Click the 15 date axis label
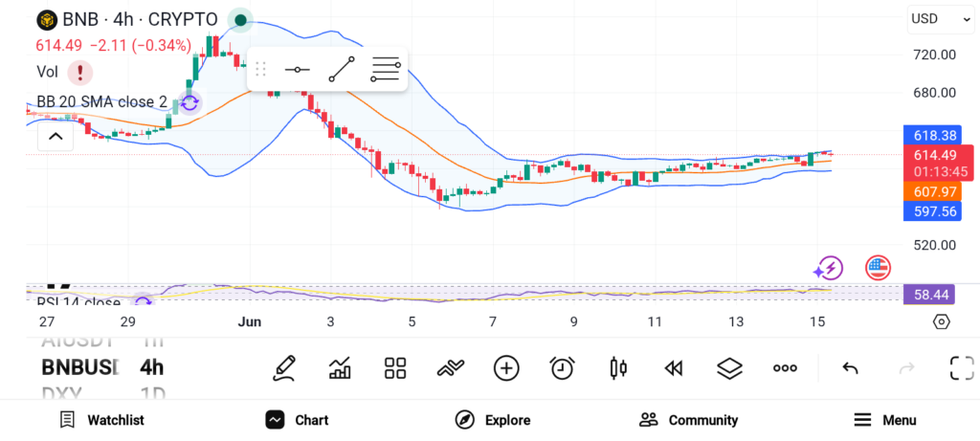The height and width of the screenshot is (441, 980). [x=817, y=322]
